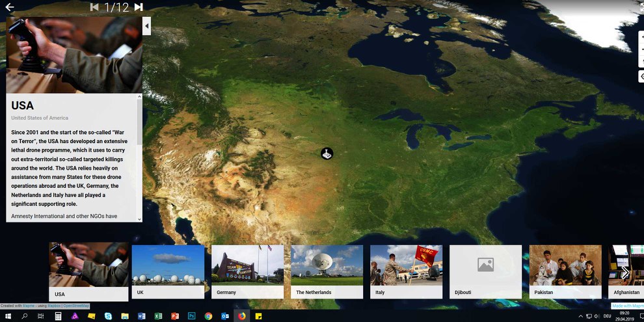Go back with the top-left arrow

(x=10, y=7)
